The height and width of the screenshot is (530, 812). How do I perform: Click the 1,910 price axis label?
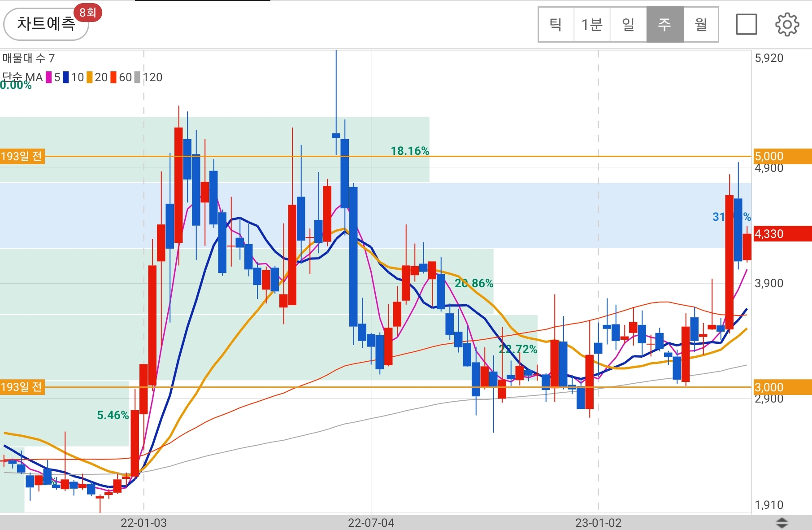point(769,505)
